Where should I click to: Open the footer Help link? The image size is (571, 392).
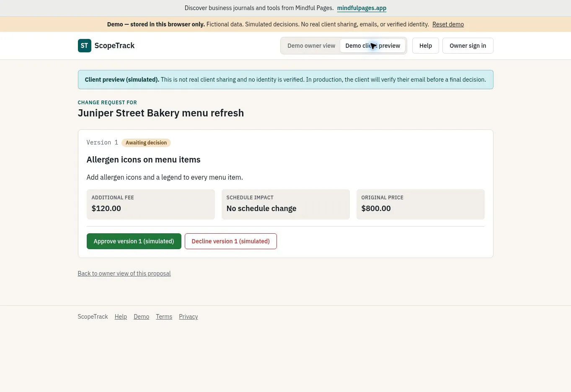click(121, 317)
